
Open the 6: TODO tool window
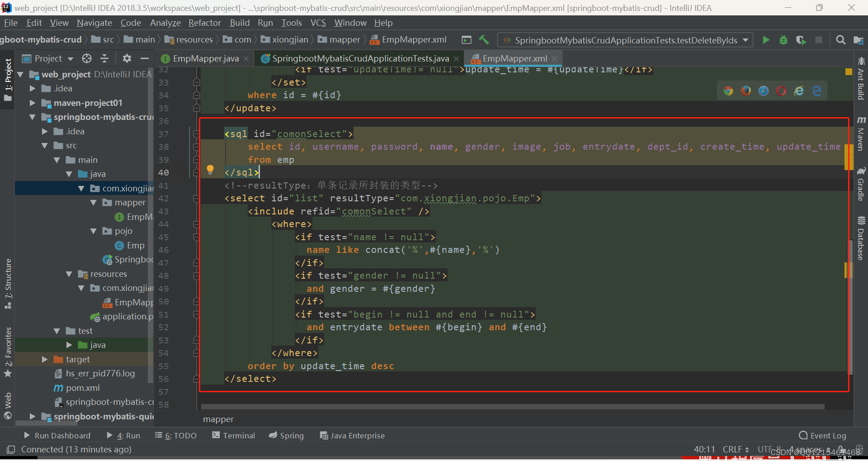click(176, 435)
